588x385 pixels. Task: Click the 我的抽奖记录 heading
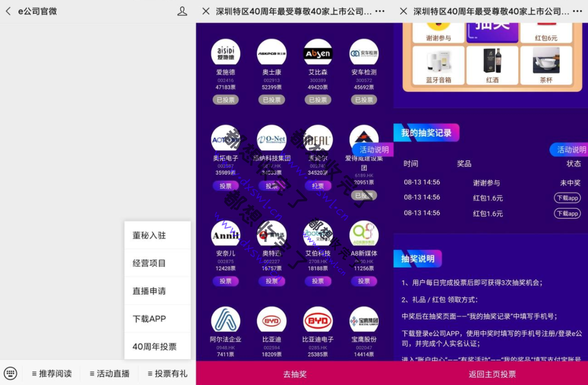click(426, 133)
